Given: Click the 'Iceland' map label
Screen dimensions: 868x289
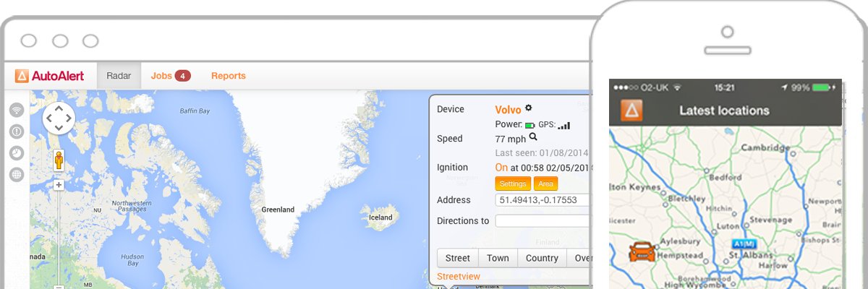Looking at the screenshot, I should tap(380, 217).
